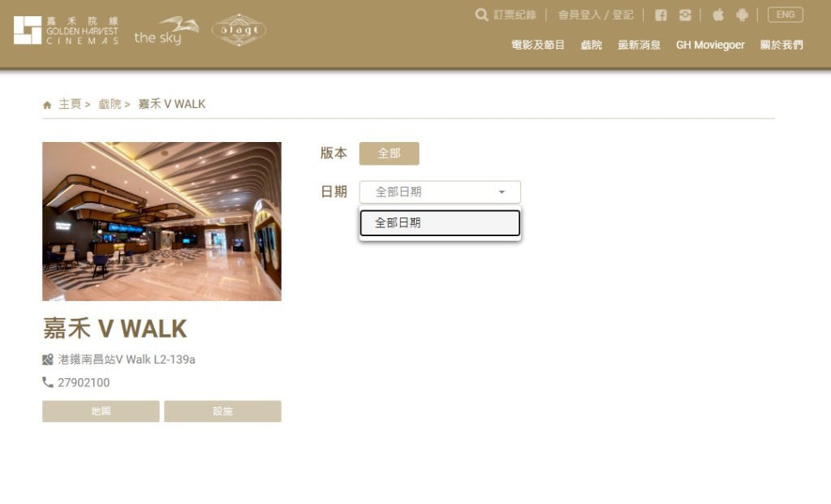Viewport: 831px width, 504px height.
Task: Click the Golden Harvest Cinemas logo
Action: tap(67, 30)
